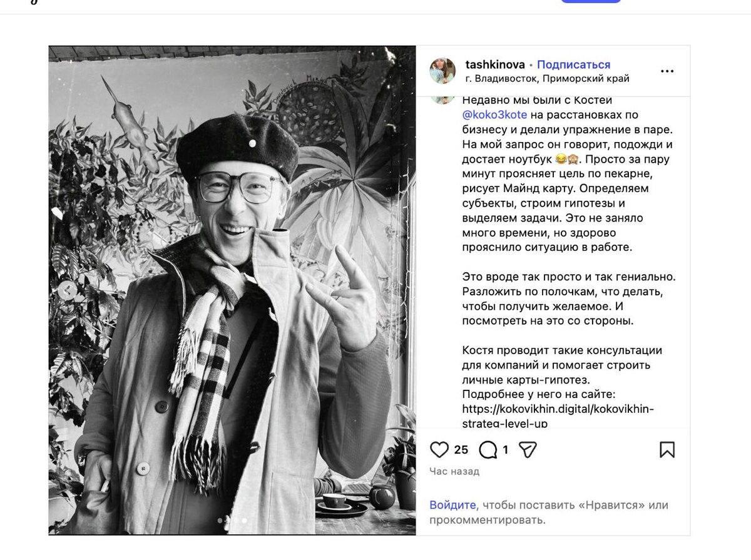Open the @koko3kote mention
The image size is (751, 560).
pyautogui.click(x=494, y=115)
